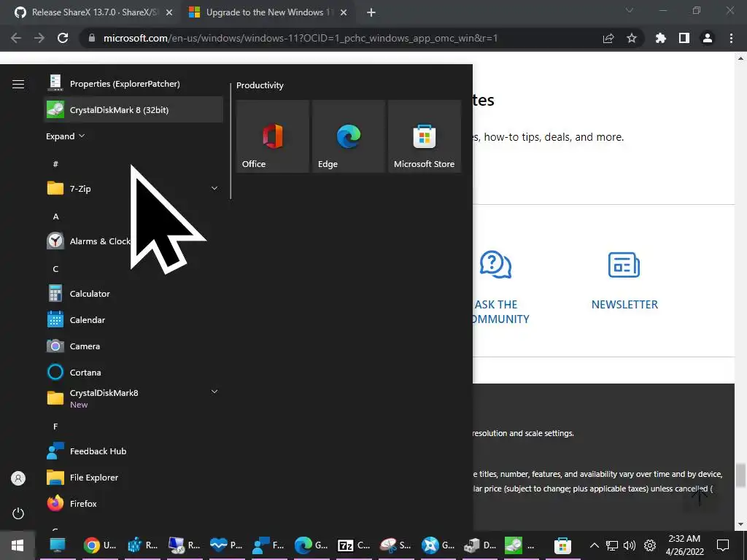Click the page vertical scrollbar thumb
Image resolution: width=747 pixels, height=560 pixels.
click(740, 475)
